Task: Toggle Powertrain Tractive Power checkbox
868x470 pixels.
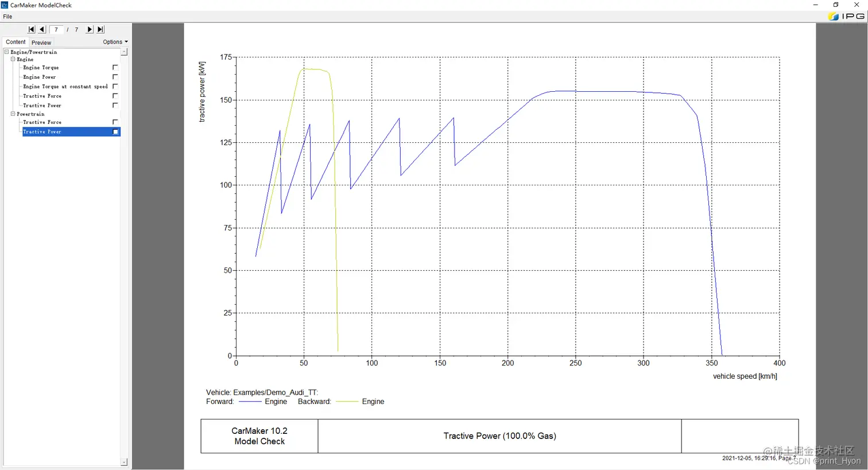Action: point(115,132)
